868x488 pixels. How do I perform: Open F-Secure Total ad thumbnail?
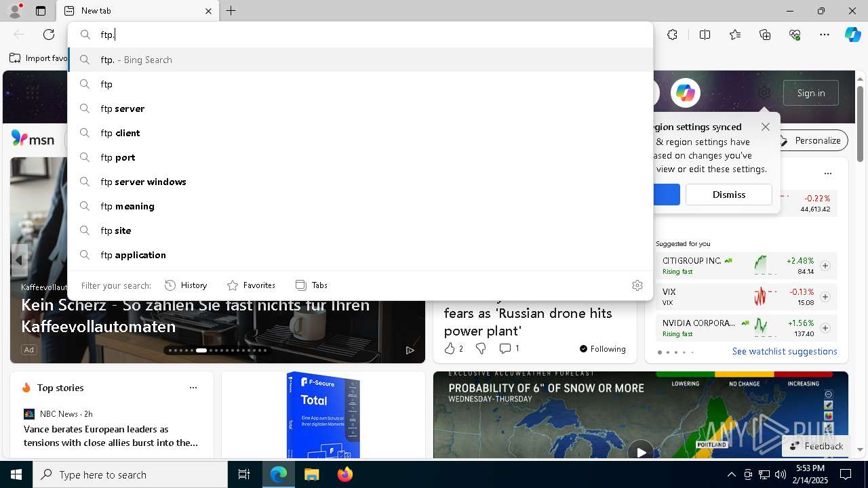pyautogui.click(x=323, y=415)
